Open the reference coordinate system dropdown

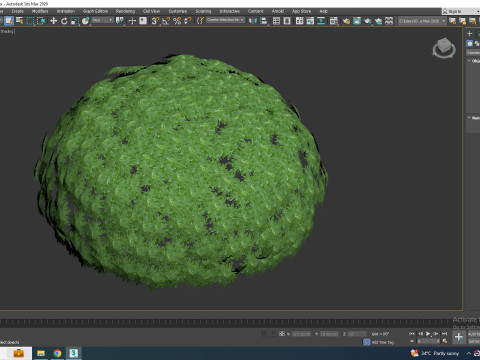[x=103, y=21]
